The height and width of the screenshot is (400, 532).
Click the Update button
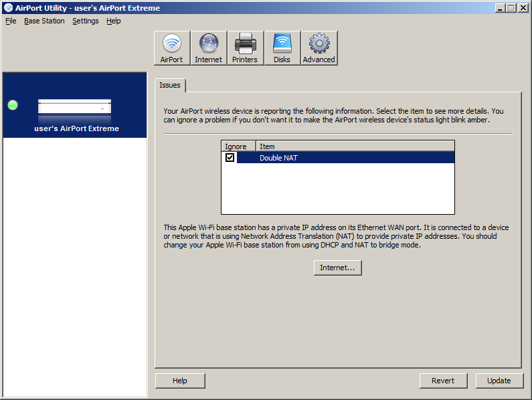[499, 381]
